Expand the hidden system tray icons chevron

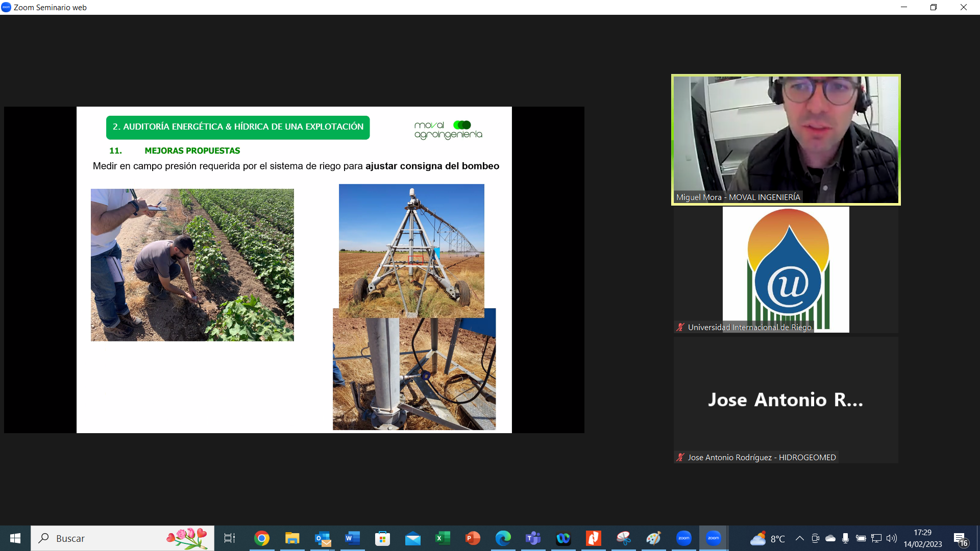[799, 538]
